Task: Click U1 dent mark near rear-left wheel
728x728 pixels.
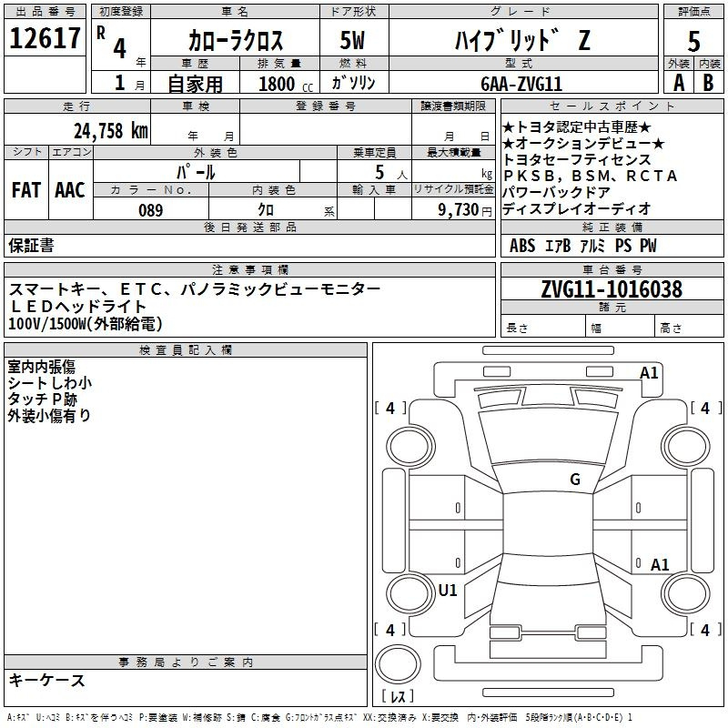Action: [x=448, y=590]
